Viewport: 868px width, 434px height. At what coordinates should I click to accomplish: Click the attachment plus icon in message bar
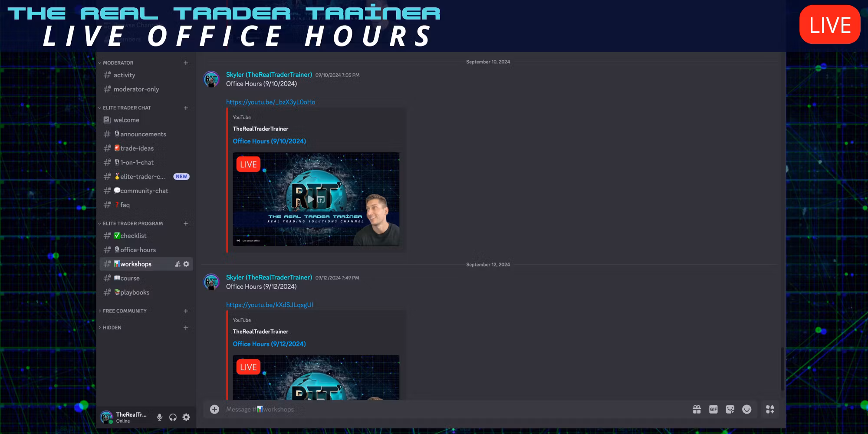coord(214,409)
